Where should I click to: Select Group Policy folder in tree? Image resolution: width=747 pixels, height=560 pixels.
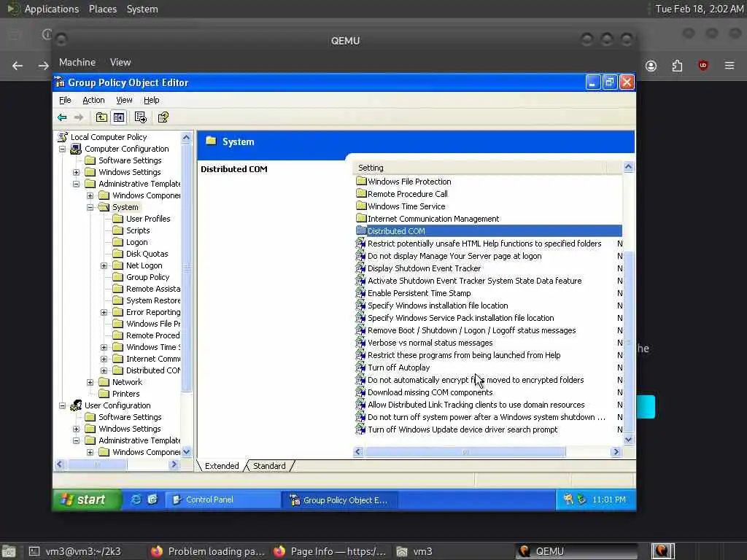click(147, 277)
